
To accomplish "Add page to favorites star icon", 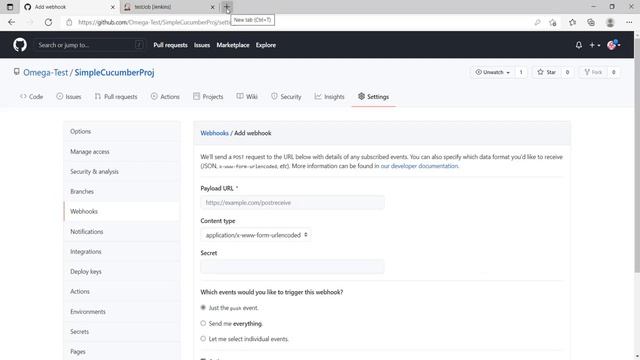I will 553,22.
